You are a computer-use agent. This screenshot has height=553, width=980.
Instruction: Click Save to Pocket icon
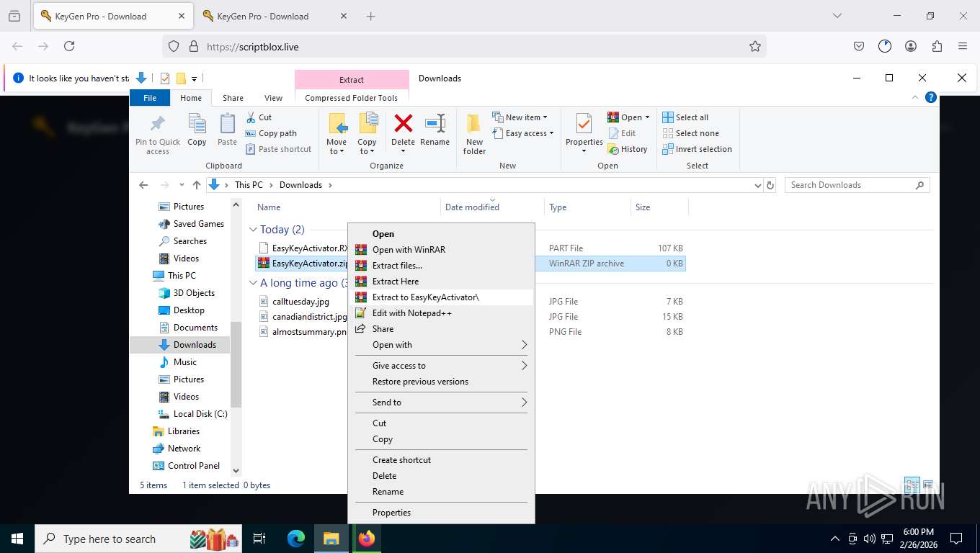tap(859, 46)
